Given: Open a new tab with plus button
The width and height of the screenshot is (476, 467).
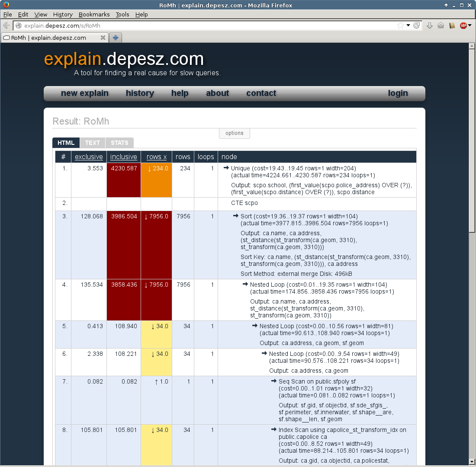Looking at the screenshot, I should [116, 38].
